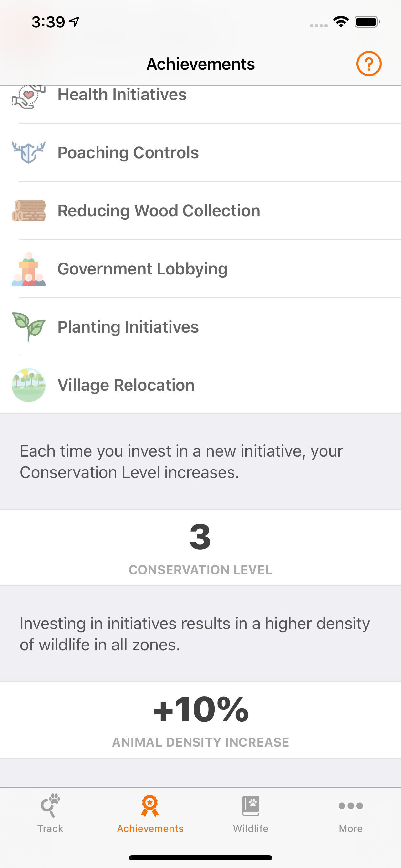Select the Achievements tab label
The width and height of the screenshot is (401, 868).
click(150, 828)
